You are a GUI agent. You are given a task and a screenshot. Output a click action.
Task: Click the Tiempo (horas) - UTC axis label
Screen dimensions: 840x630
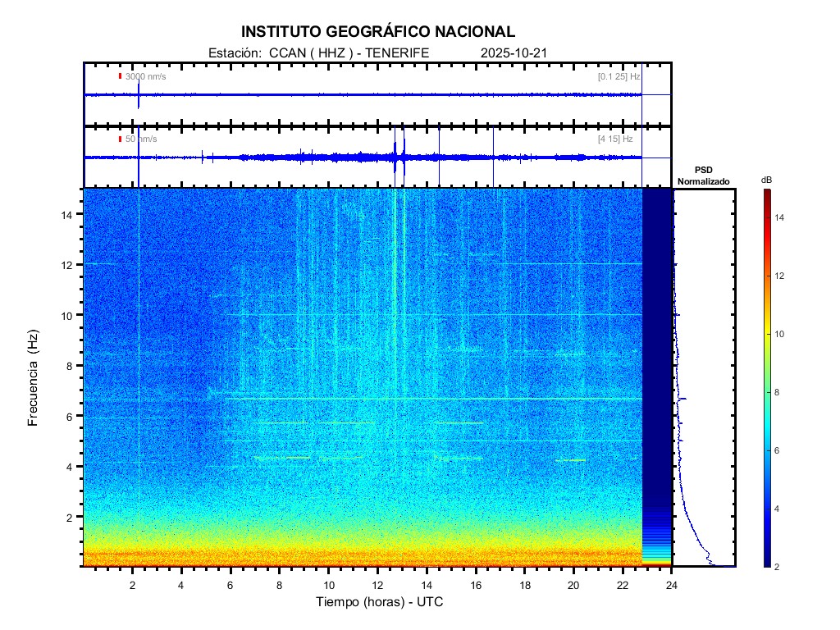coord(380,603)
